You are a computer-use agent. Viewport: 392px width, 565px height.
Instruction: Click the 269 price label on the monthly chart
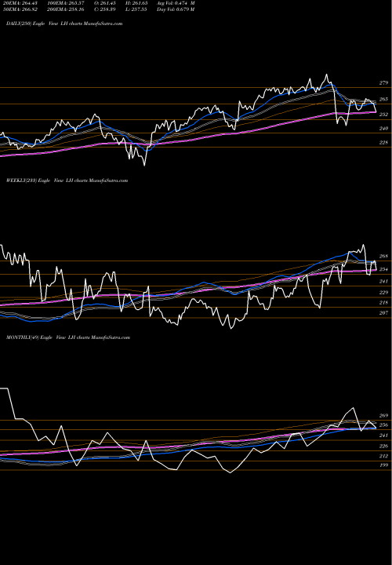tap(383, 415)
